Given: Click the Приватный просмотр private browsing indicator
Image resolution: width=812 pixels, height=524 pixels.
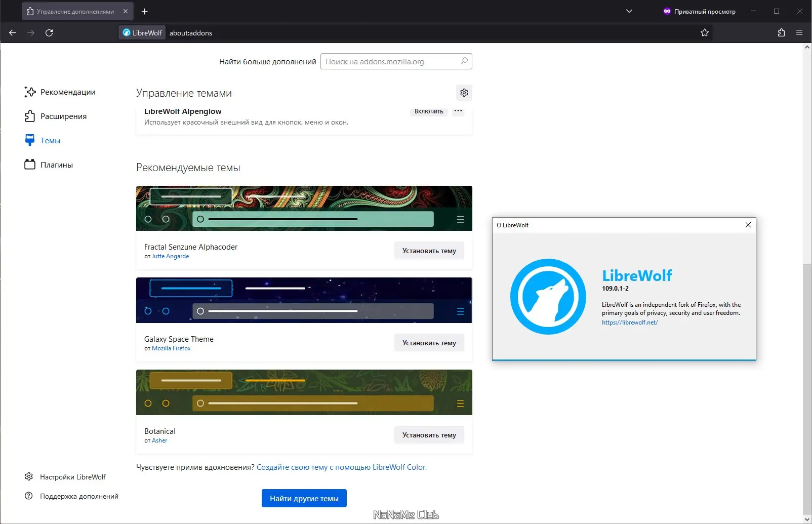Looking at the screenshot, I should click(699, 11).
